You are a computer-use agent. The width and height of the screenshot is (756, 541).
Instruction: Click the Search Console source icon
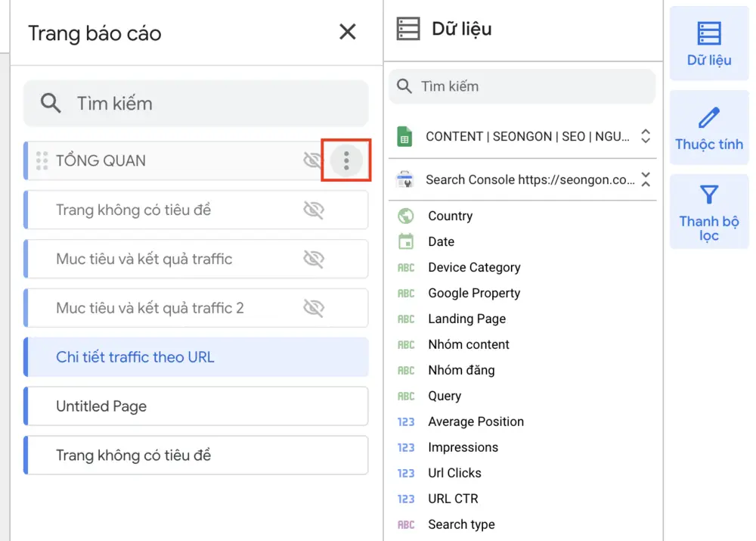click(404, 179)
